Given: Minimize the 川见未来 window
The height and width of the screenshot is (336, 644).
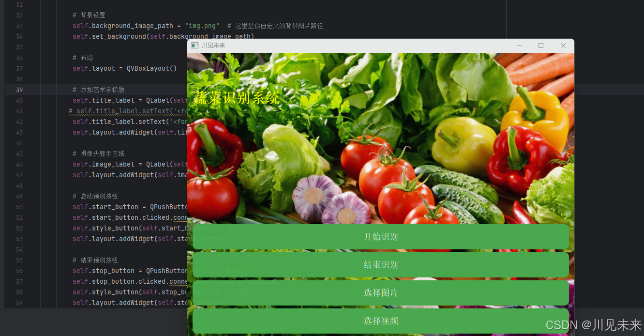Looking at the screenshot, I should tap(519, 45).
